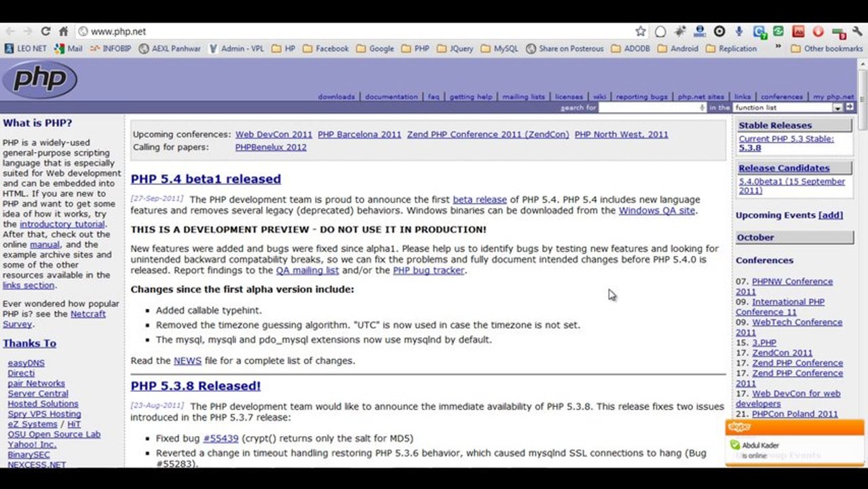The width and height of the screenshot is (868, 489).
Task: Open bug #55439 link
Action: pyautogui.click(x=221, y=439)
